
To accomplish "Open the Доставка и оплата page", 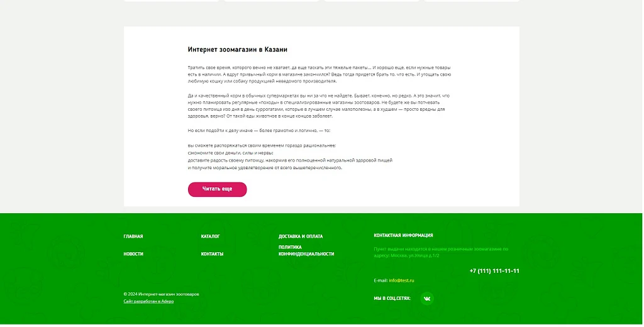I will click(301, 236).
